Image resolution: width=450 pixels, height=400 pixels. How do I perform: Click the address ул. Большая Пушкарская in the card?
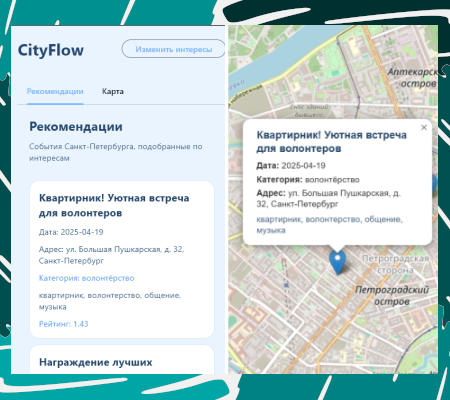point(111,255)
